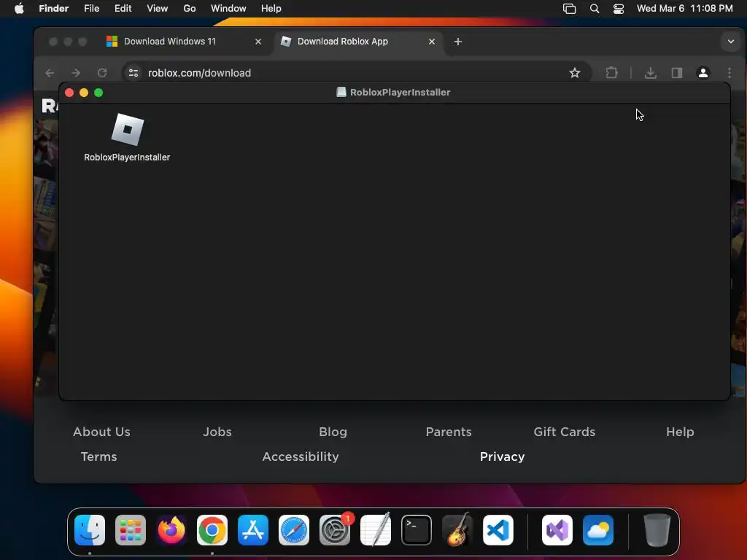Image resolution: width=747 pixels, height=560 pixels.
Task: Go back in Chrome
Action: point(50,73)
